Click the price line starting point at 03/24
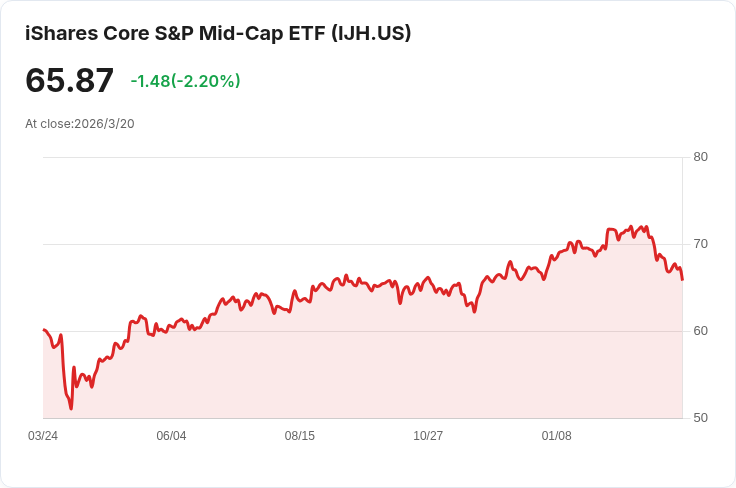This screenshot has height=488, width=736. (44, 329)
